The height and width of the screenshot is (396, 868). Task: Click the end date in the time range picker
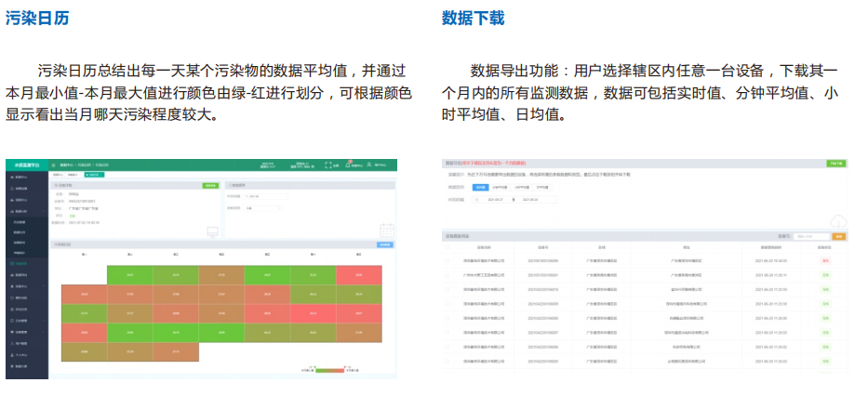point(529,199)
